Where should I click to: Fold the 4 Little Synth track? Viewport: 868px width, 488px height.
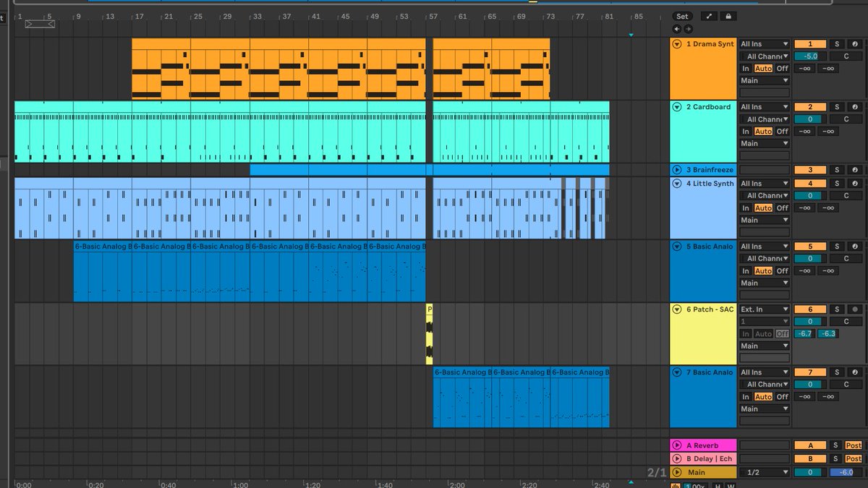tap(677, 184)
